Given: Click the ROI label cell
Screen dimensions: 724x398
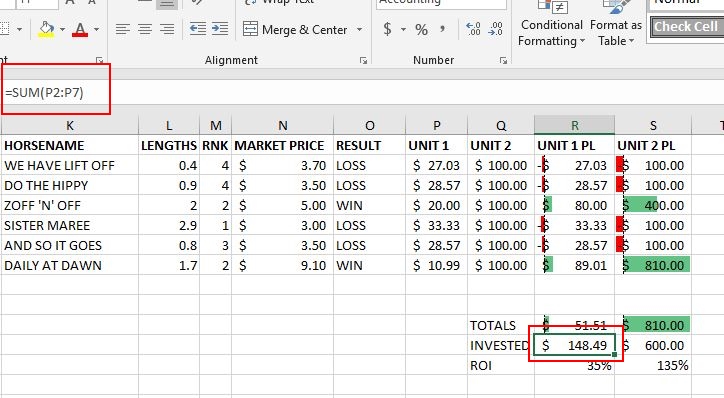Looking at the screenshot, I should pos(501,365).
